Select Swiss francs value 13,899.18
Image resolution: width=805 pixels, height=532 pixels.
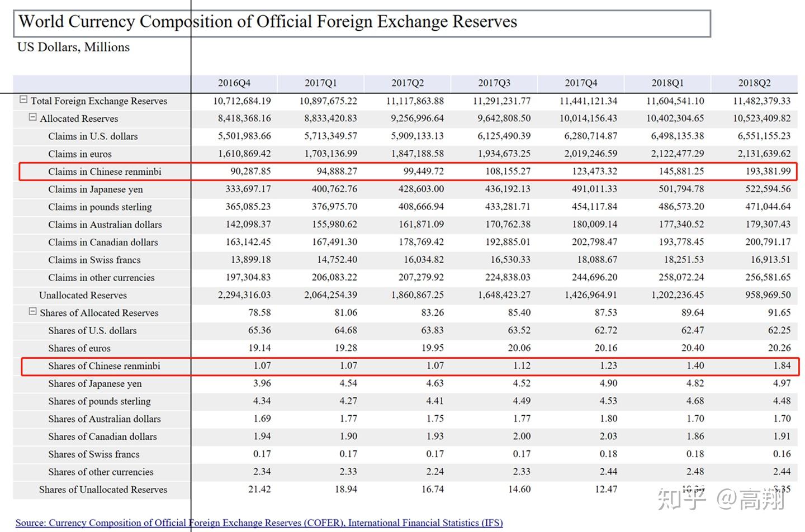pos(250,260)
